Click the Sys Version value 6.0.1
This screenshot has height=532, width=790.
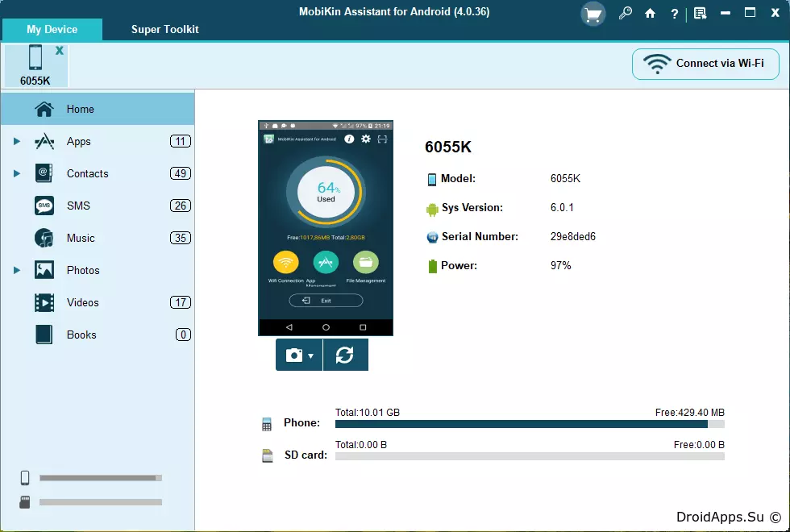click(x=562, y=208)
